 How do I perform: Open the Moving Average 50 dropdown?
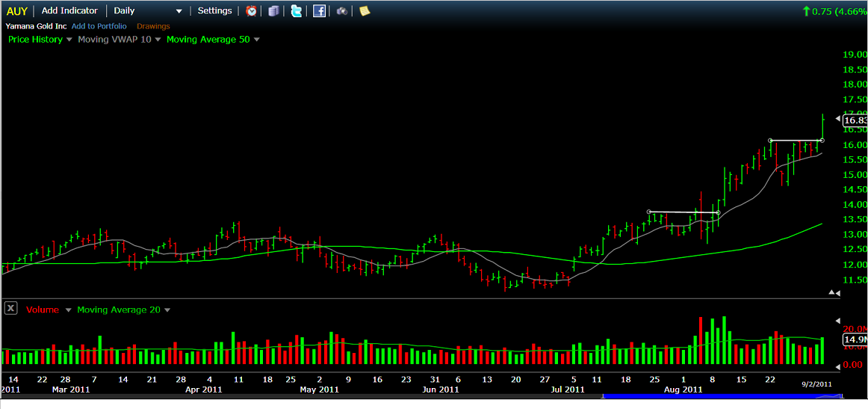coord(256,40)
